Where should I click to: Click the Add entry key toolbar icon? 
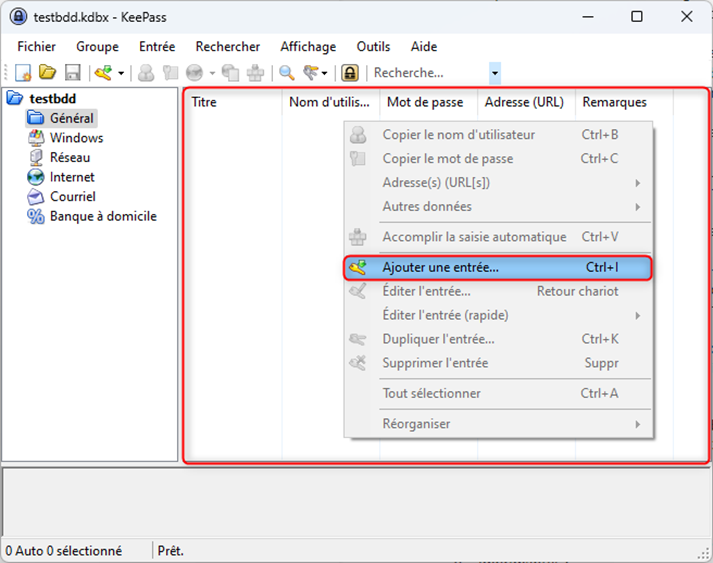tap(103, 72)
